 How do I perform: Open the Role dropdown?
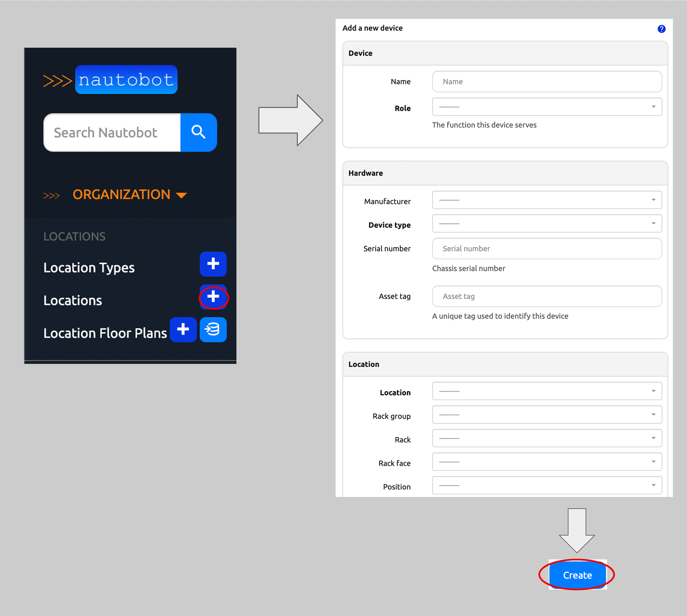pyautogui.click(x=547, y=107)
